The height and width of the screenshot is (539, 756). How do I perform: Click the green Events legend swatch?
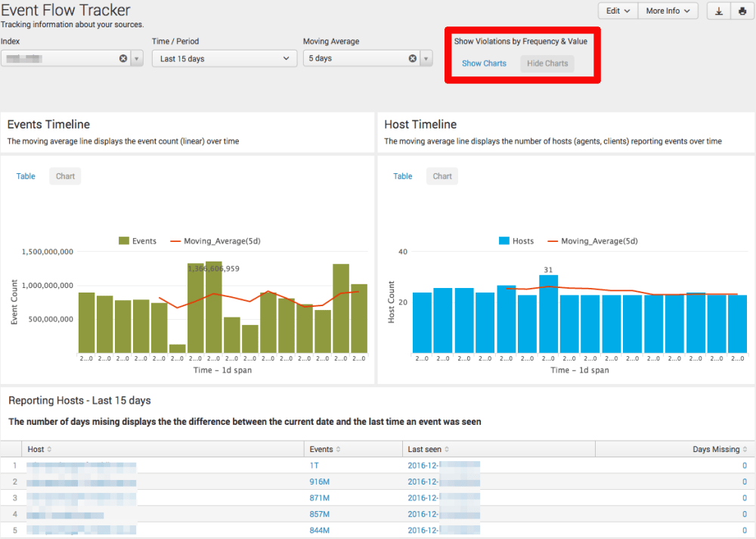pos(124,241)
